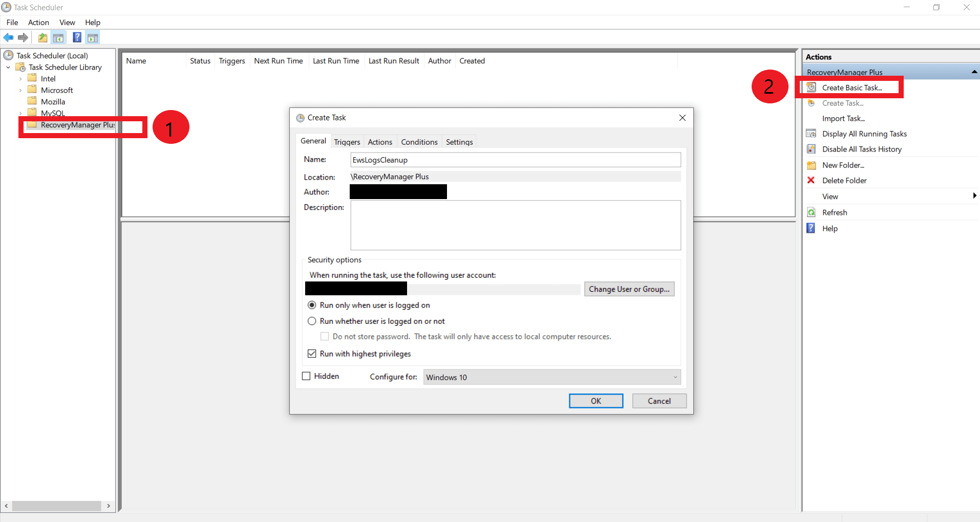Select Run whether user is logged on or not

point(312,321)
